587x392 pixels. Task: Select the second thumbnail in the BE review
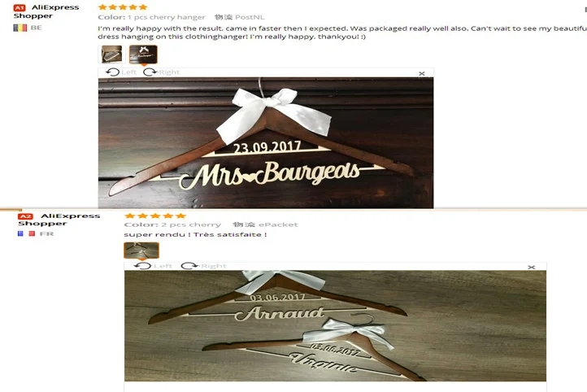coord(143,54)
